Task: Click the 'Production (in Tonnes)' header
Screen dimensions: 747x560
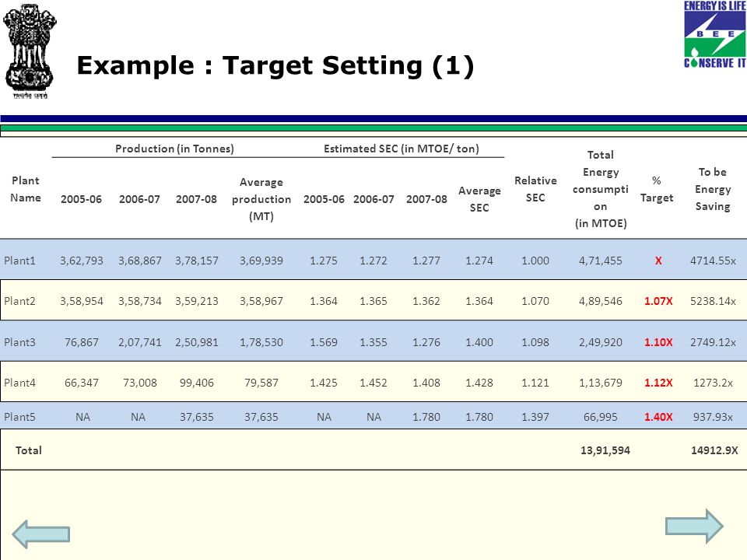Action: pos(174,149)
